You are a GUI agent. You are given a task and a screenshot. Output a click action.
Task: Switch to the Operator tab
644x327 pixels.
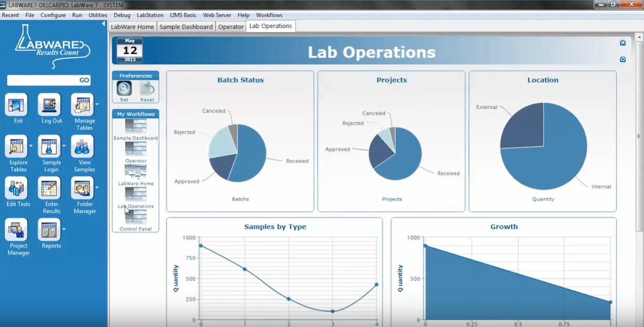231,27
